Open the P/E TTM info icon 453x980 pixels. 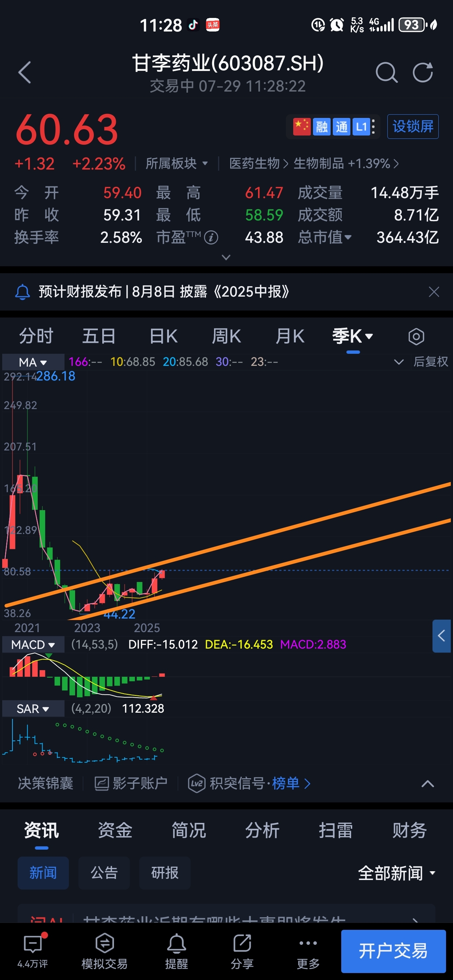pos(211,238)
